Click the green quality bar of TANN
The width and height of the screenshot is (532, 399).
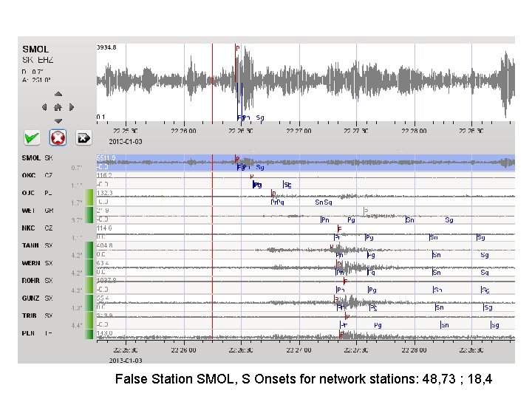click(x=89, y=250)
